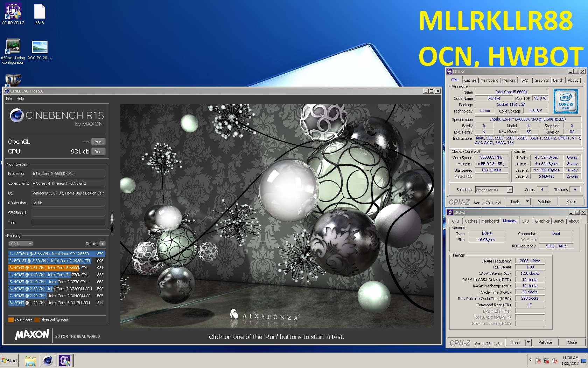Click the Core Speed value 5508.03 MHz
This screenshot has height=368, width=588.
(491, 158)
